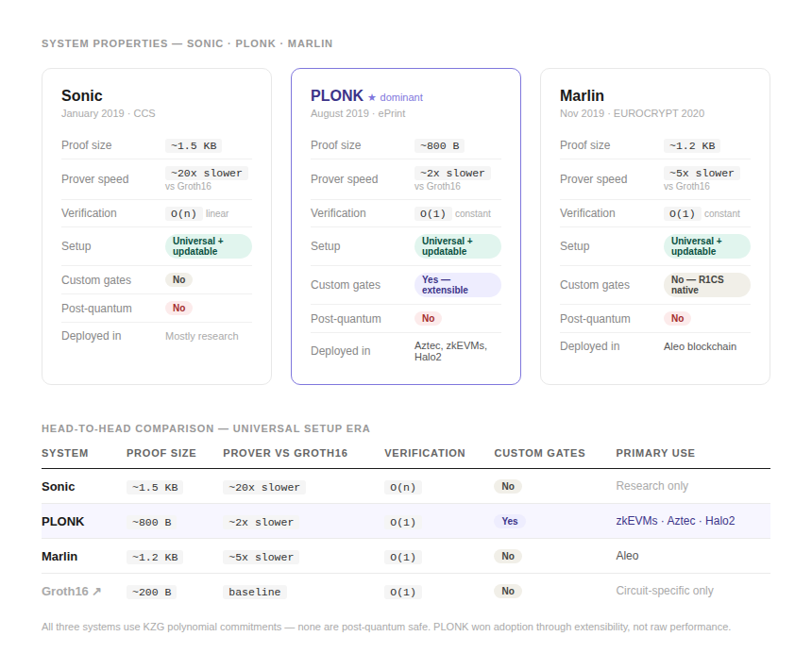Click 'Research only' in Sonic row
The height and width of the screenshot is (670, 812).
[652, 486]
